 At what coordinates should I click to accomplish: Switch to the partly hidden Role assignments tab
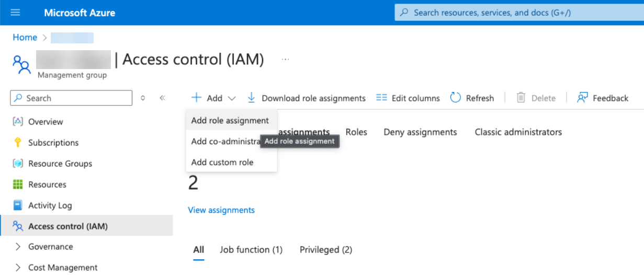click(x=304, y=132)
